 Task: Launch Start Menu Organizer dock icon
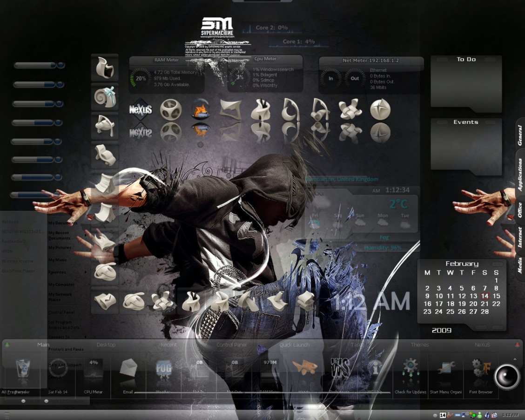point(446,368)
